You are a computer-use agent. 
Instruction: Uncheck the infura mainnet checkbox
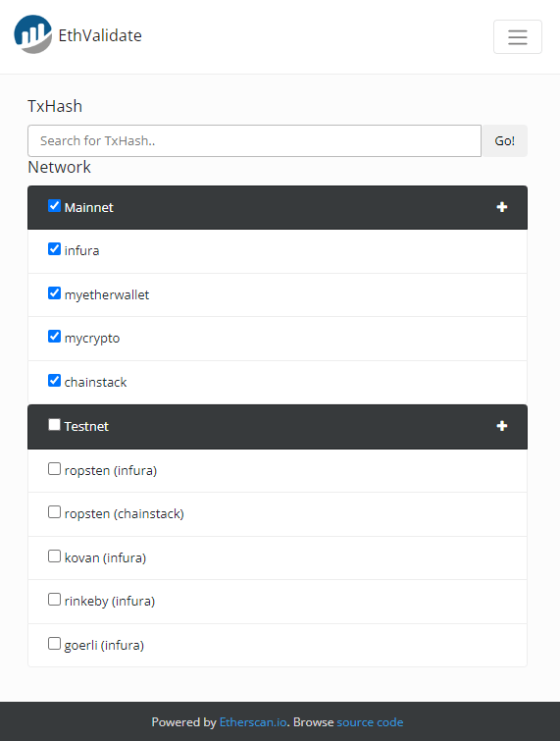(54, 249)
